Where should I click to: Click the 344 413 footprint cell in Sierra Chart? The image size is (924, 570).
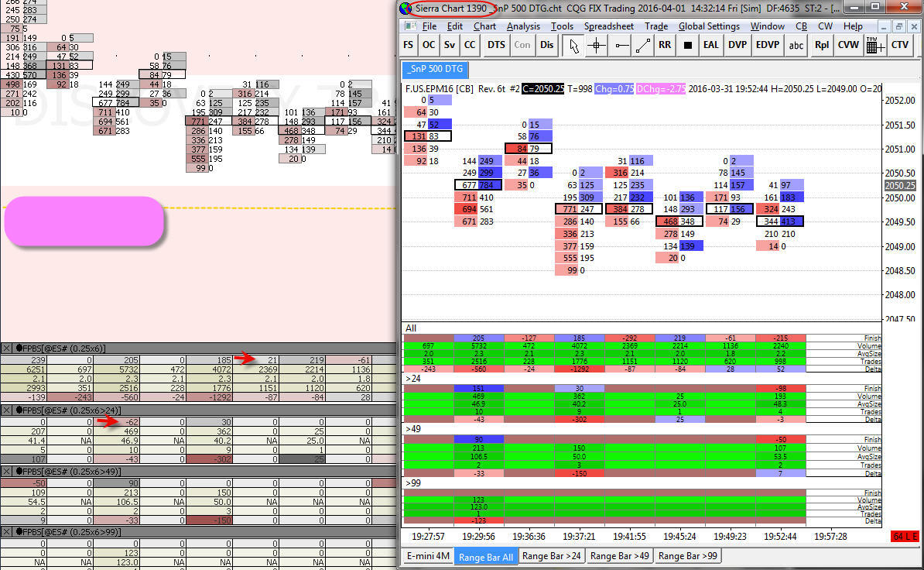pos(779,221)
